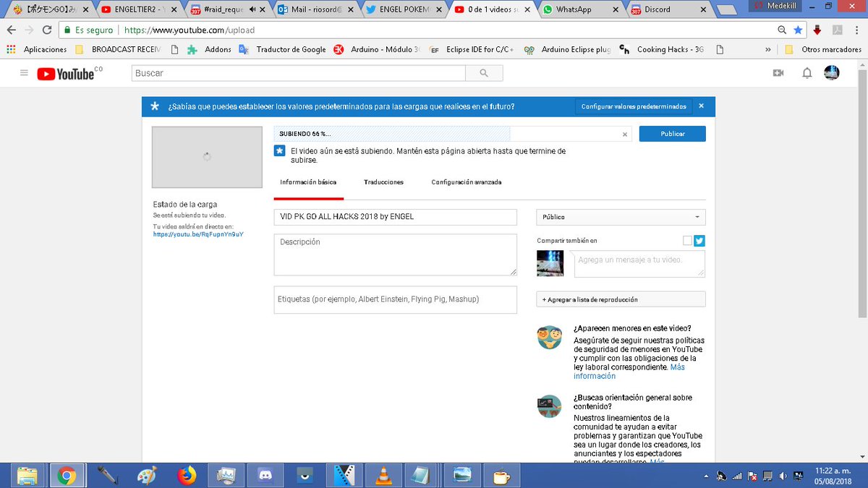The height and width of the screenshot is (488, 868).
Task: Expand hidden bookmarks chevron
Action: [x=770, y=49]
